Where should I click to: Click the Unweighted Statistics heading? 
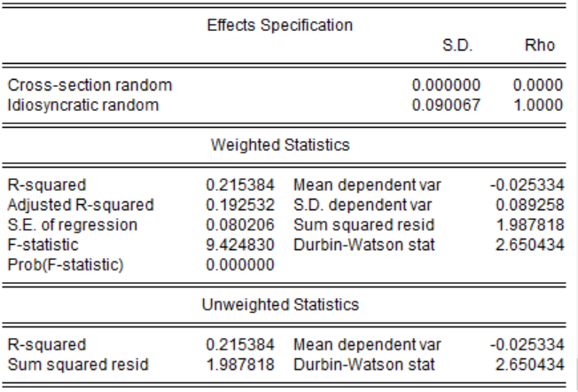pos(280,305)
